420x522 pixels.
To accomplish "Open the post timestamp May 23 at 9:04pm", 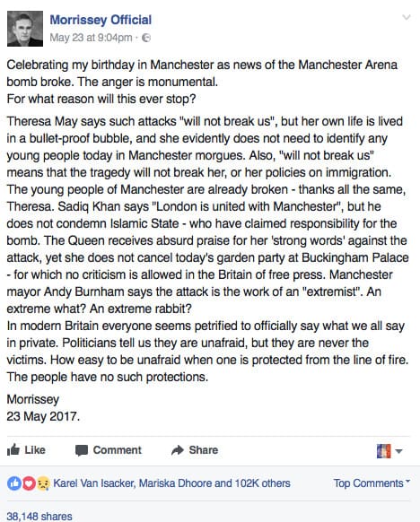I will [91, 38].
